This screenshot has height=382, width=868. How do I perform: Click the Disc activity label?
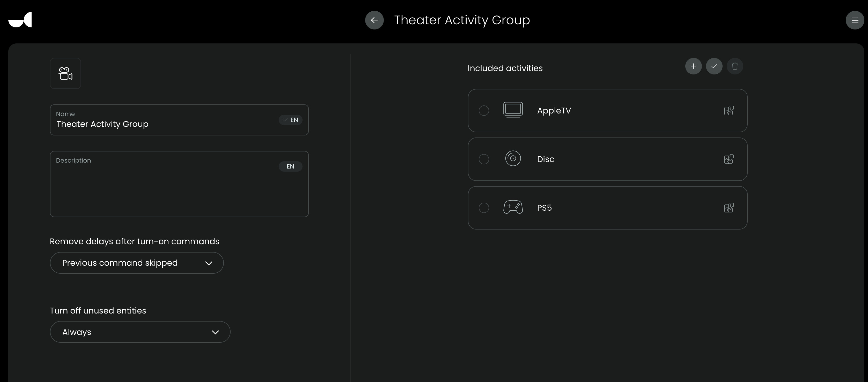click(x=546, y=159)
